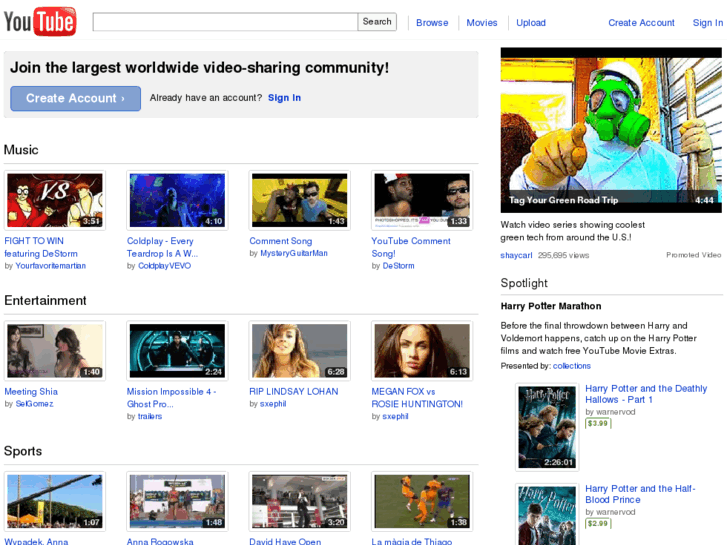This screenshot has width=727, height=545.
Task: Open the FIGHT TO WIN video thumbnail
Action: click(54, 201)
